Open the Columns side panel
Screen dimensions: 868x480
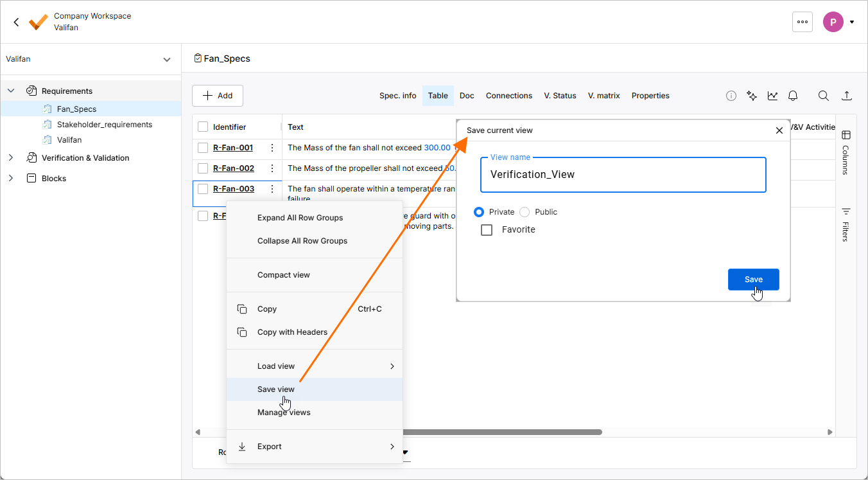pos(846,152)
